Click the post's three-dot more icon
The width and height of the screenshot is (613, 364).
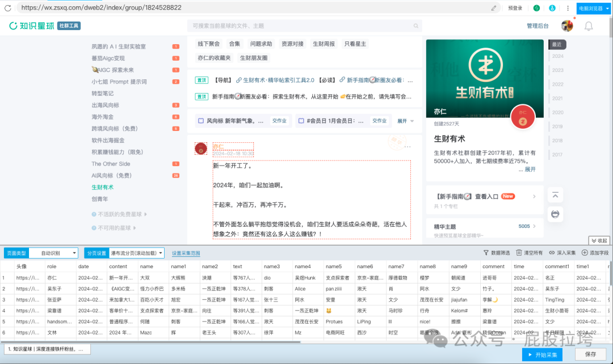click(x=408, y=147)
